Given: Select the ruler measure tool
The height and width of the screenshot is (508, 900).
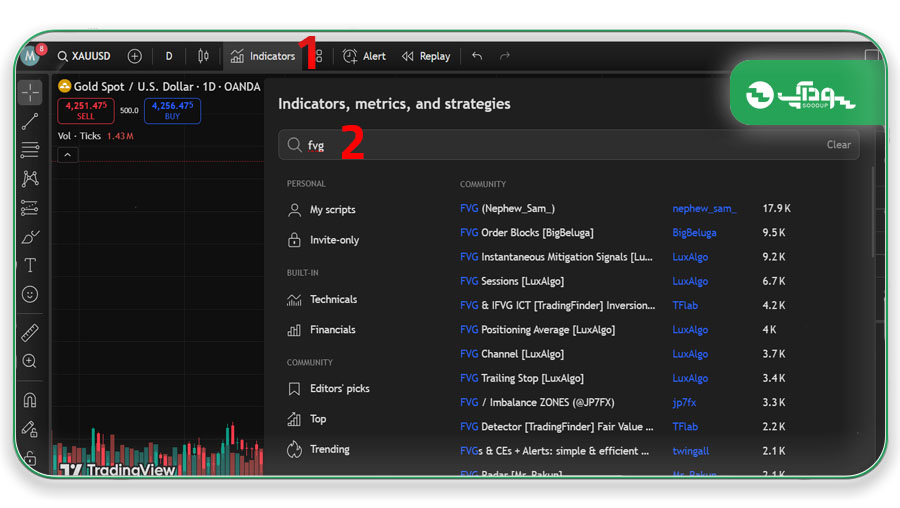Looking at the screenshot, I should pyautogui.click(x=30, y=332).
